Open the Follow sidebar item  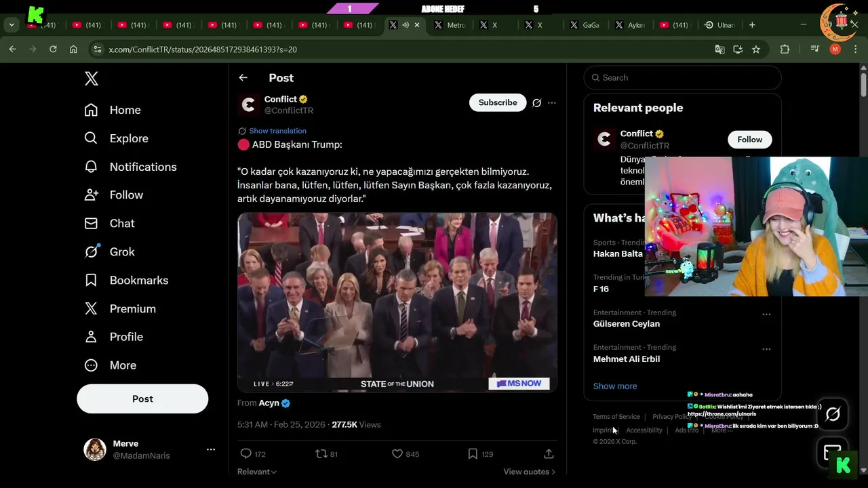(113, 195)
